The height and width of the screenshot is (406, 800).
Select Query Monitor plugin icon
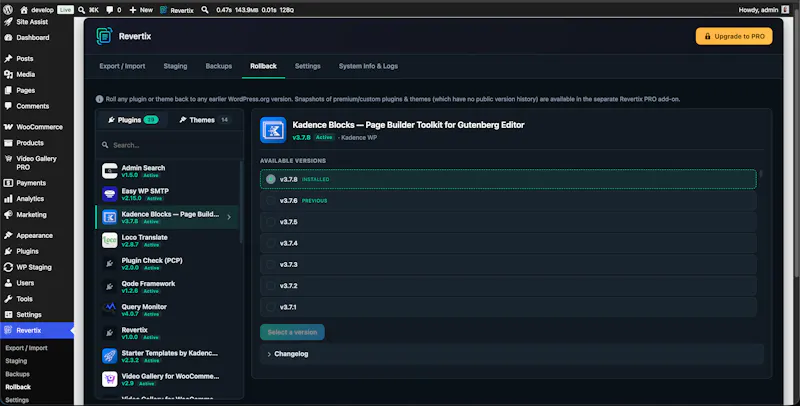pos(110,310)
